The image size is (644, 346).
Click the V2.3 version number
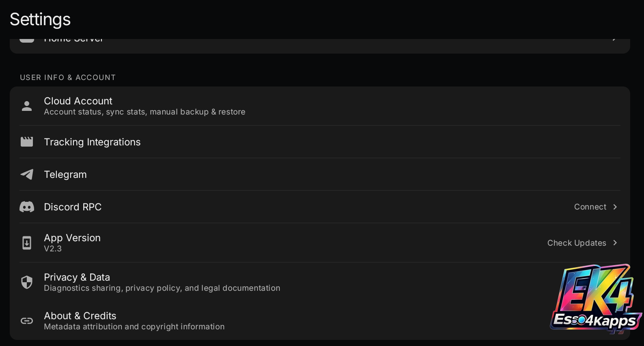pyautogui.click(x=53, y=249)
